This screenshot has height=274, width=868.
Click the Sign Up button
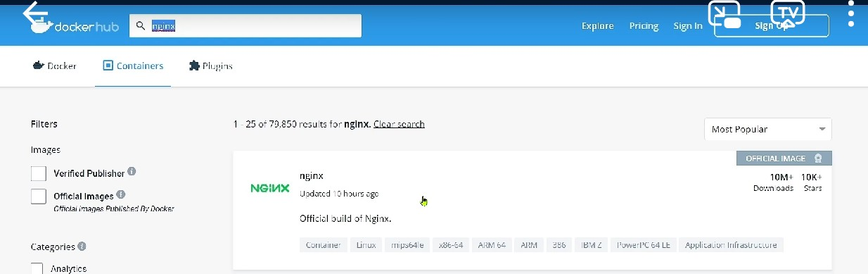(772, 26)
